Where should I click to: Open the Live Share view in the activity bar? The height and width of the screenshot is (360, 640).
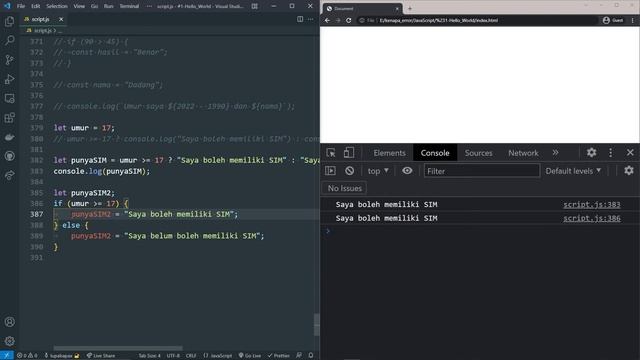click(9, 175)
